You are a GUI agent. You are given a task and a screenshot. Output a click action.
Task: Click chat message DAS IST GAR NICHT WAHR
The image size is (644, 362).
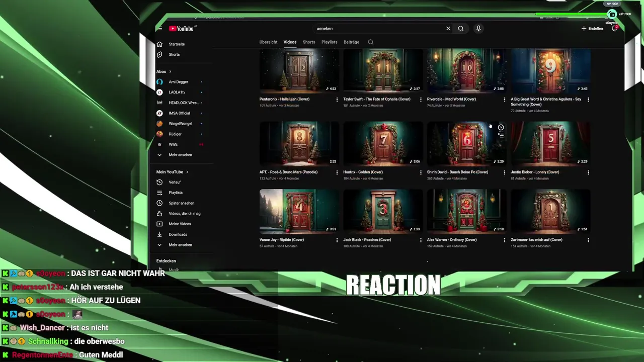(118, 274)
